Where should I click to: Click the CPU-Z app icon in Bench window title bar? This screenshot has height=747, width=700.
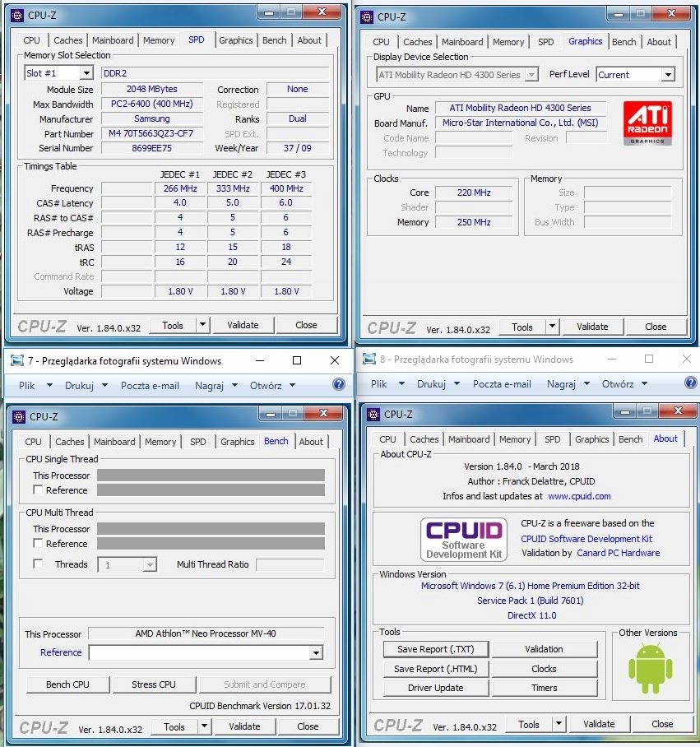(x=19, y=417)
